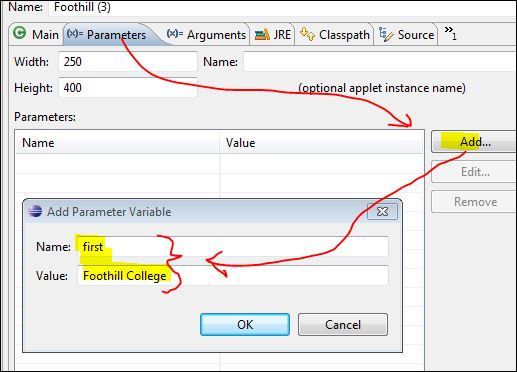This screenshot has height=372, width=517.
Task: Click the Name column header in the parameters table
Action: (x=117, y=143)
